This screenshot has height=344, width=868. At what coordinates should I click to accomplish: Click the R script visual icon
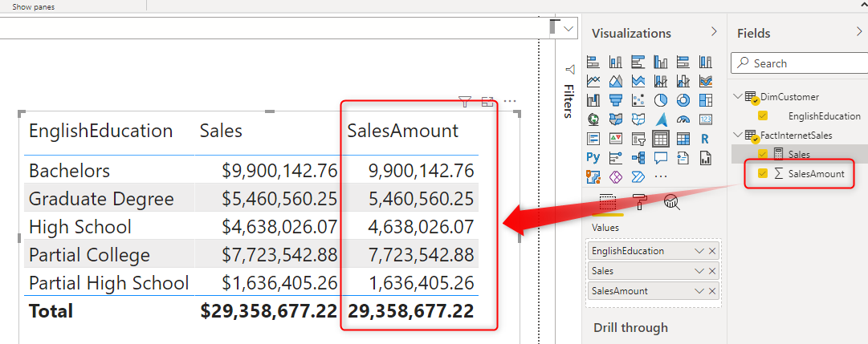pyautogui.click(x=705, y=138)
